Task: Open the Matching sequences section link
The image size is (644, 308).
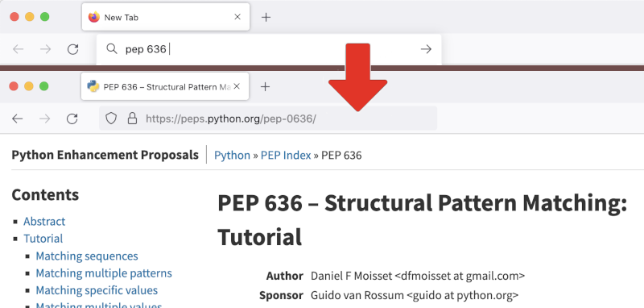Action: point(87,256)
